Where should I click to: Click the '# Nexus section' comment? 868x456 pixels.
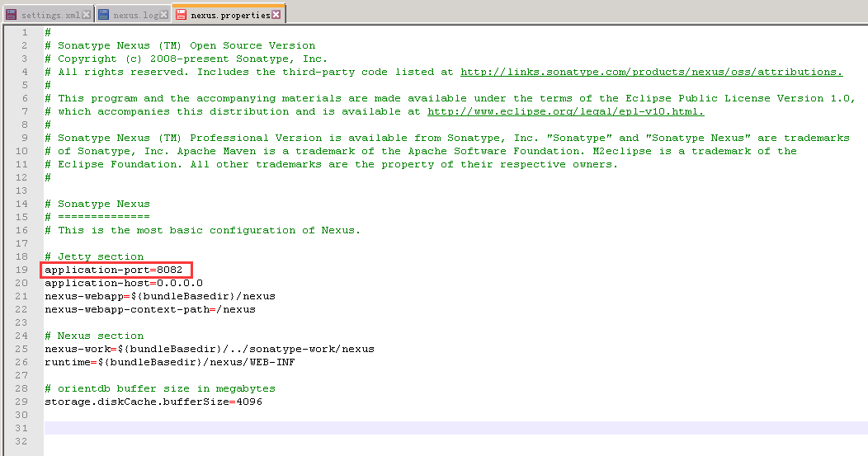click(94, 336)
